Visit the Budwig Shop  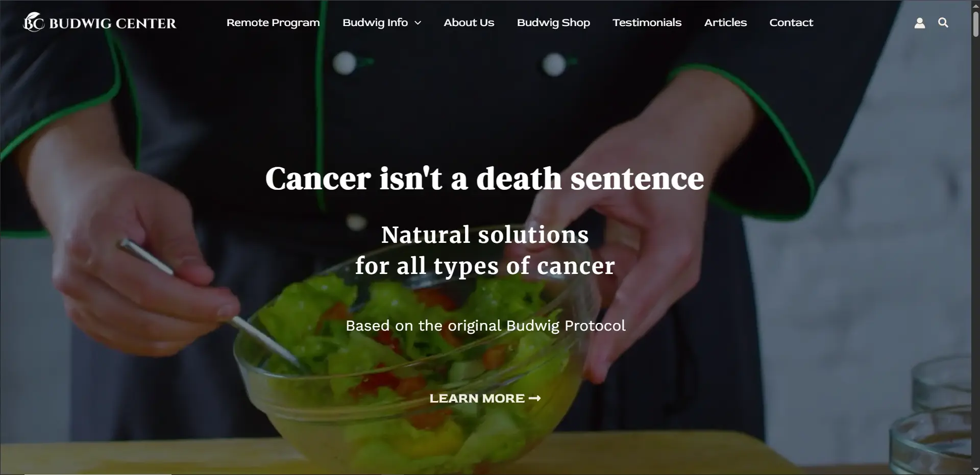[x=553, y=23]
